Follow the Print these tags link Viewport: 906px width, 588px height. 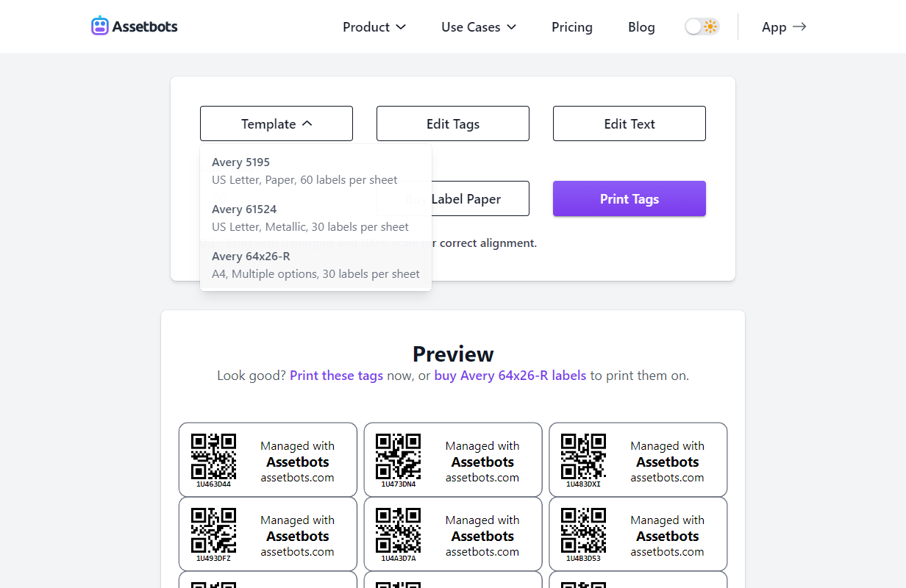click(336, 376)
